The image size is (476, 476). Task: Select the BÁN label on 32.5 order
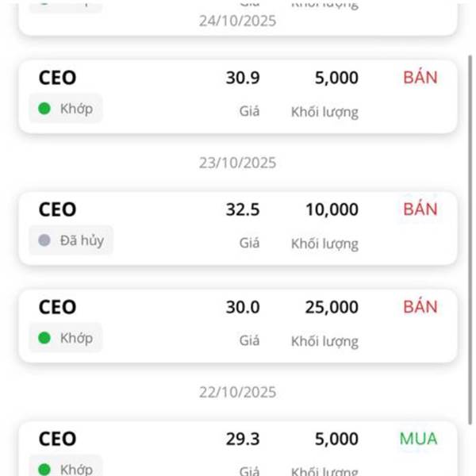pos(420,209)
